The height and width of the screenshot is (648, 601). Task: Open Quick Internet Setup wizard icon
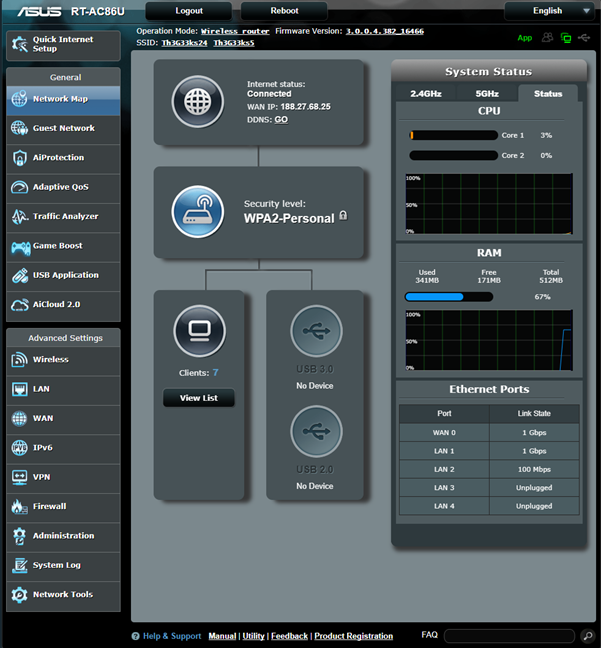[19, 44]
